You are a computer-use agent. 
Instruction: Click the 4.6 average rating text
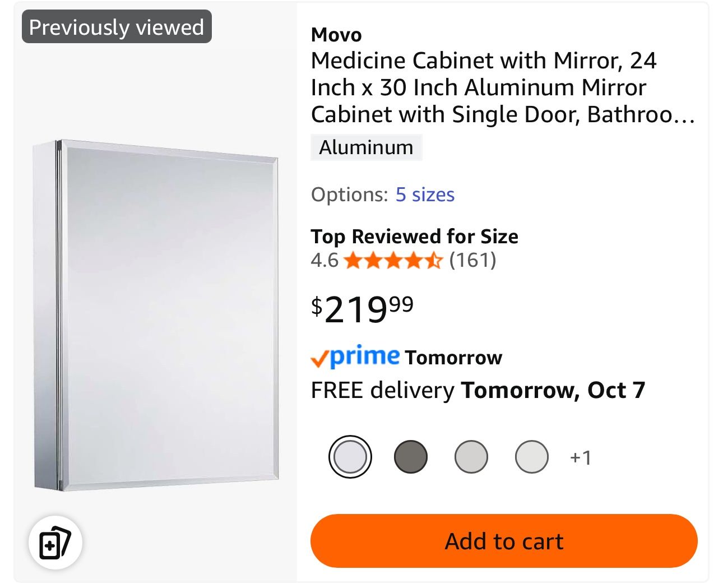(324, 260)
